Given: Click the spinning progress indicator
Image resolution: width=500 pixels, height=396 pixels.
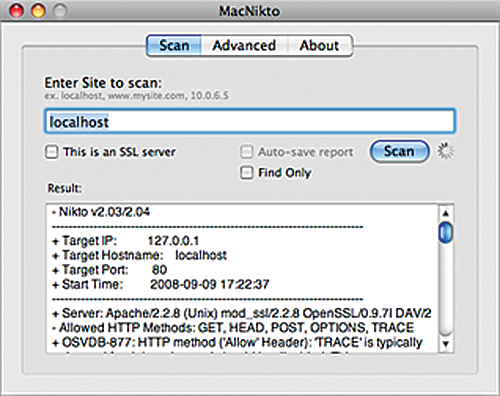Looking at the screenshot, I should coord(446,151).
